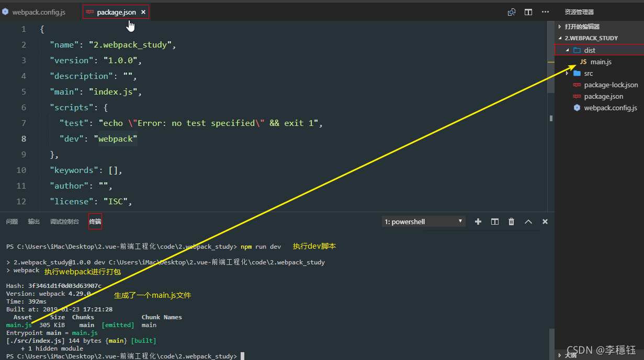Create a new terminal with plus icon
Image resolution: width=644 pixels, height=360 pixels.
point(478,222)
